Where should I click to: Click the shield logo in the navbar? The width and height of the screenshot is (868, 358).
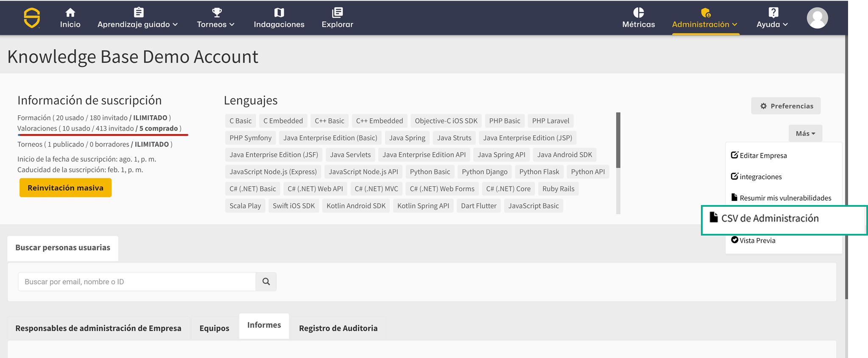pyautogui.click(x=32, y=18)
